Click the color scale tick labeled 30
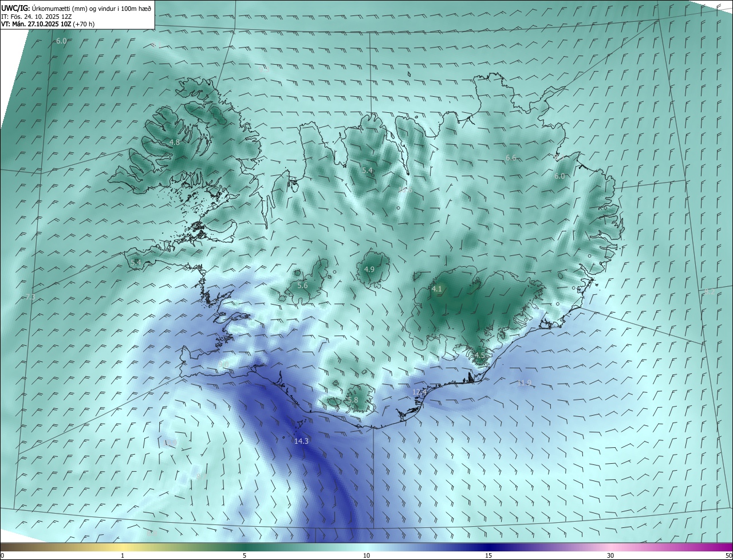 [610, 555]
